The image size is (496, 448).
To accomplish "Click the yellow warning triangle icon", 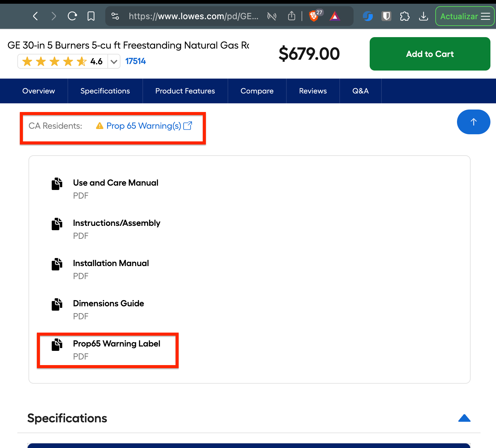I will click(x=100, y=126).
